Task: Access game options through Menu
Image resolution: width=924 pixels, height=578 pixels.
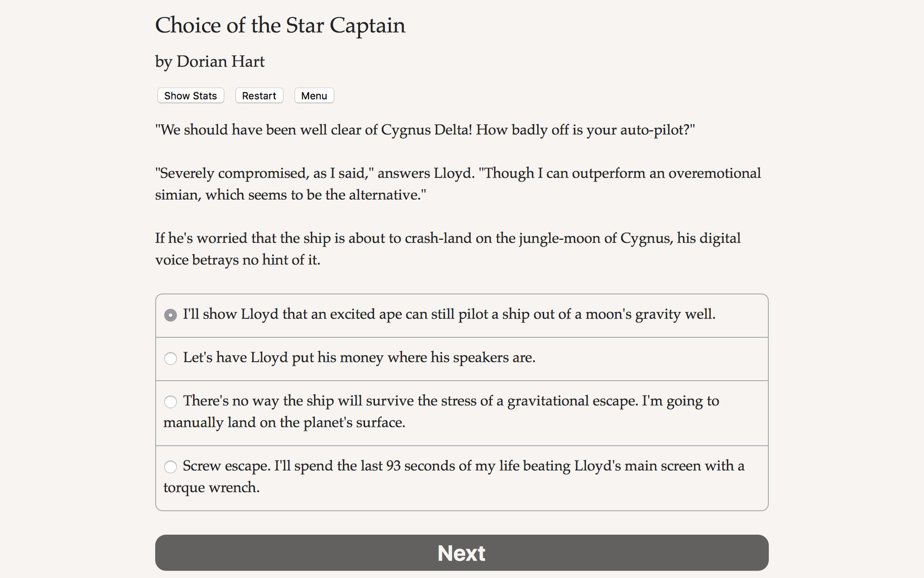Action: 314,95
